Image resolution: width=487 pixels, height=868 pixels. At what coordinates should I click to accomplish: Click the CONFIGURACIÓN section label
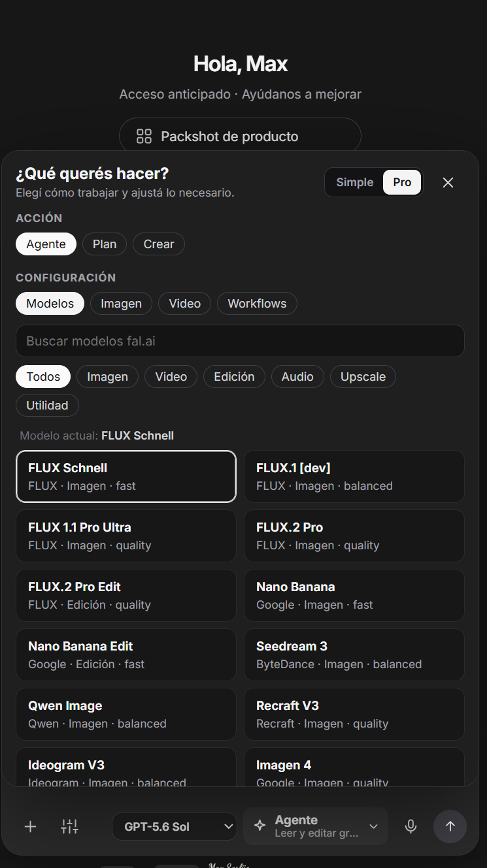[65, 278]
